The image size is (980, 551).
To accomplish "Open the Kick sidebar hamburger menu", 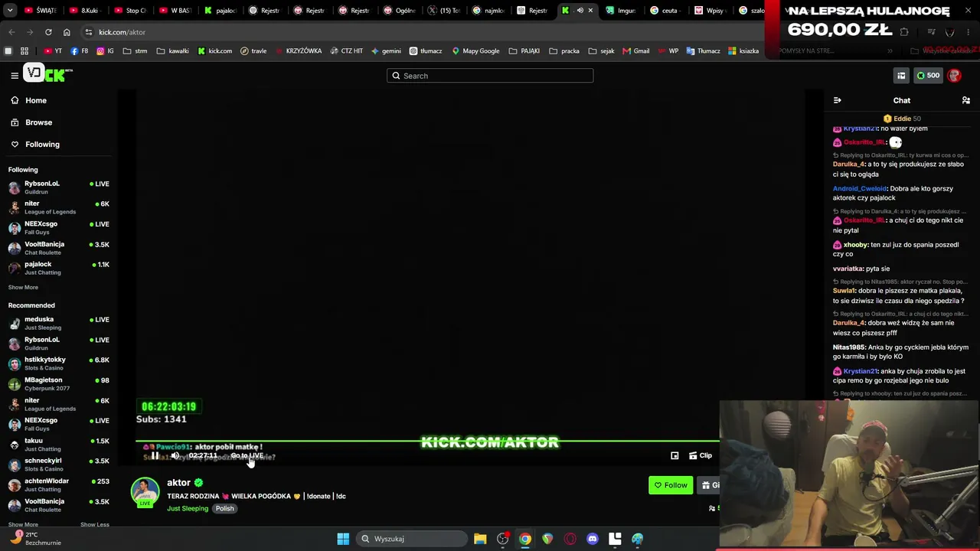I will [15, 75].
